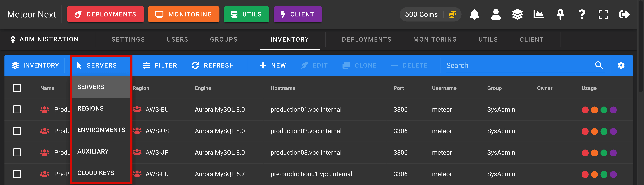Image resolution: width=644 pixels, height=185 pixels.
Task: Click the logout icon
Action: [x=625, y=14]
